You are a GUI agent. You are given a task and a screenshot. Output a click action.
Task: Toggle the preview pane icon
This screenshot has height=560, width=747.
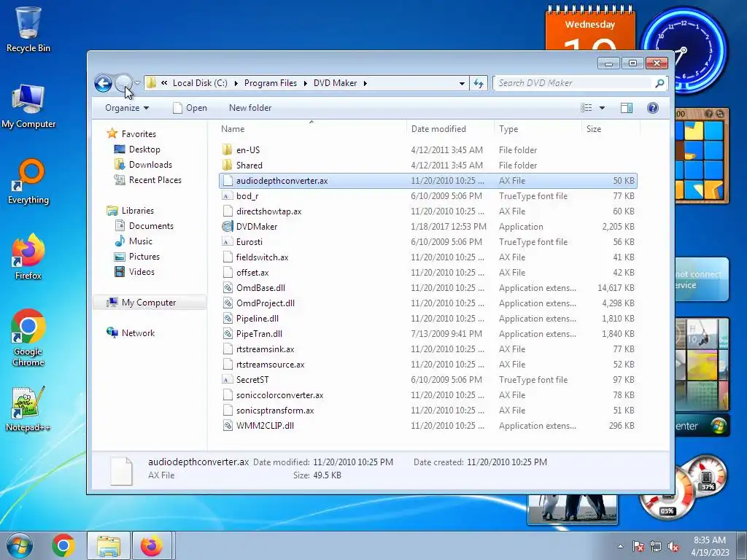[627, 108]
